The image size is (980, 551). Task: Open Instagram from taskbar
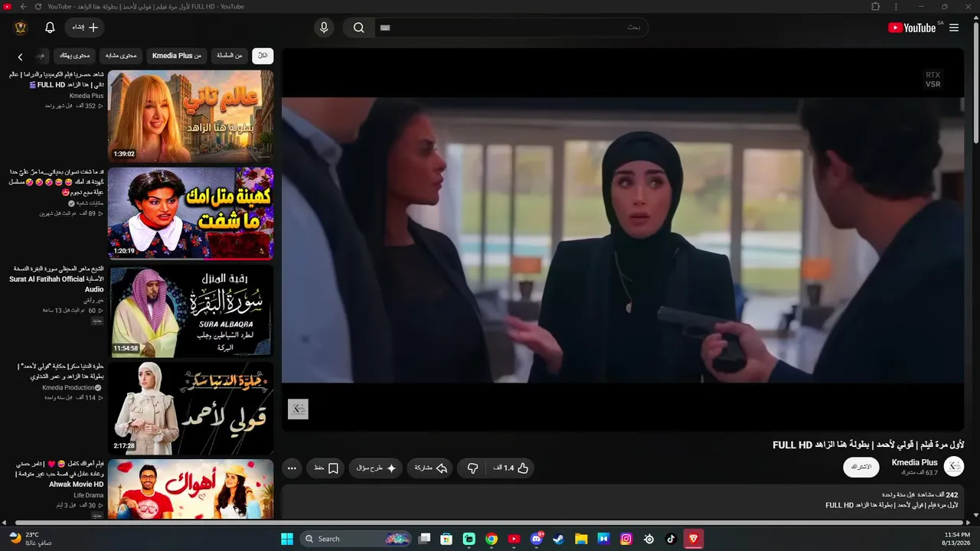click(x=626, y=539)
